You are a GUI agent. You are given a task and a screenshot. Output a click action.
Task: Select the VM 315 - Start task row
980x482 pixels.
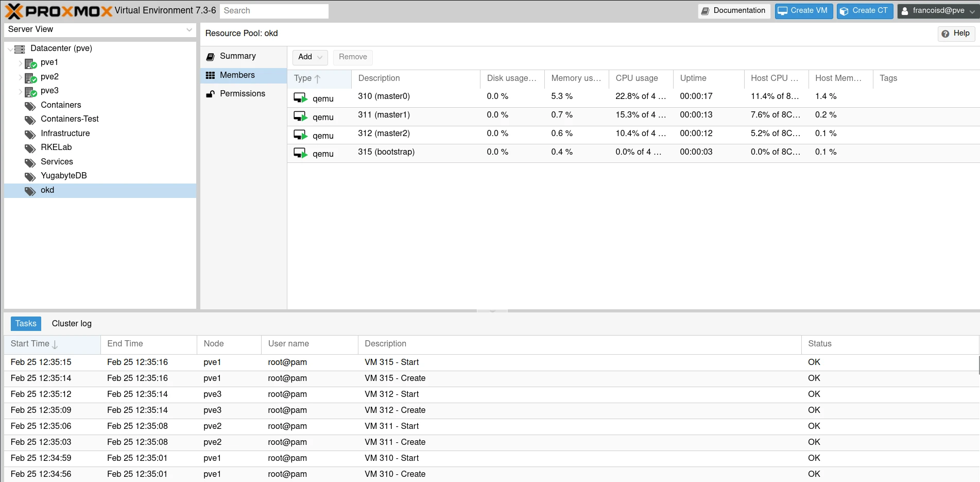[x=491, y=362]
